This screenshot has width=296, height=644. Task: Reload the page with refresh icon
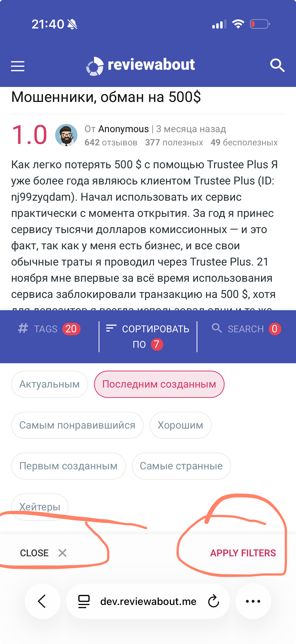pyautogui.click(x=214, y=601)
